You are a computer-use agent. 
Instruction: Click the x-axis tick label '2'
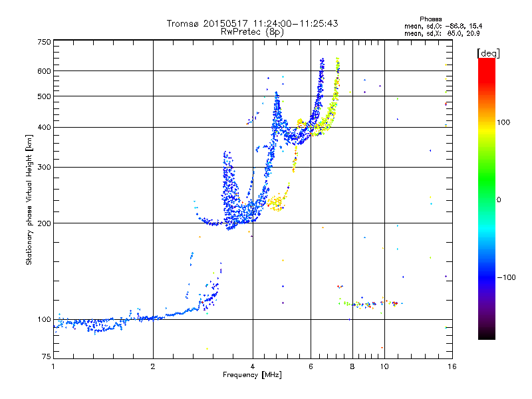tap(153, 366)
